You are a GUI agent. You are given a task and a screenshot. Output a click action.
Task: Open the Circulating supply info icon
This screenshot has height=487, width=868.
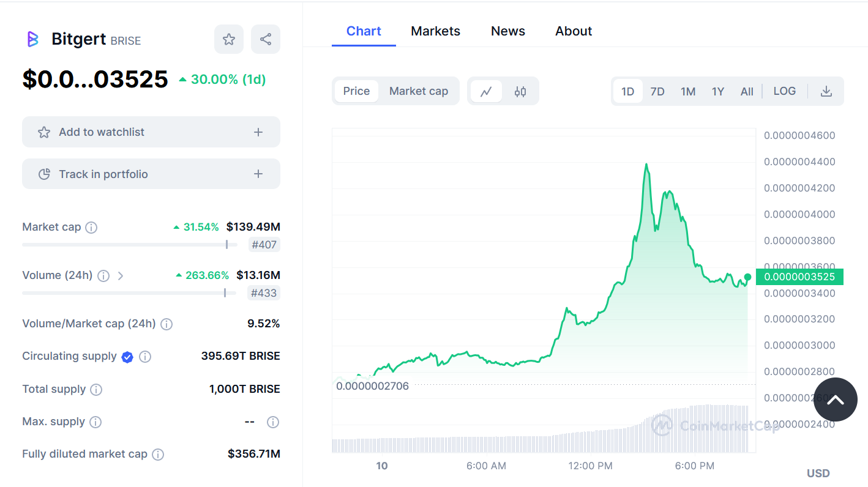145,357
